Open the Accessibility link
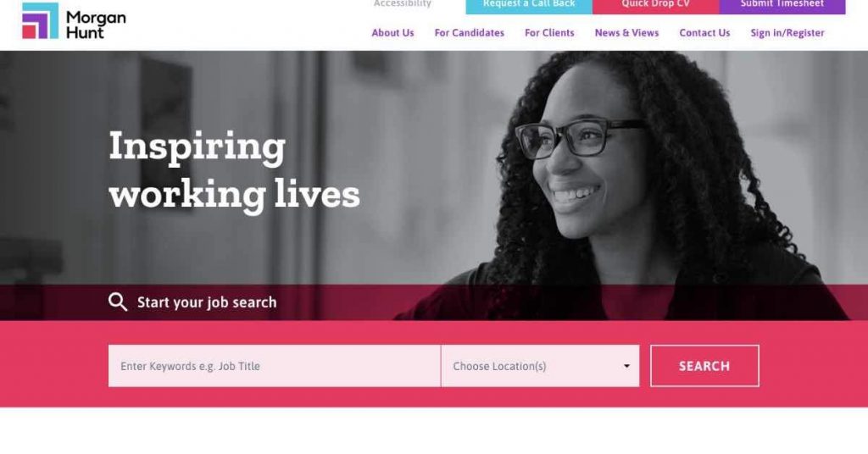The height and width of the screenshot is (454, 868). (x=402, y=4)
